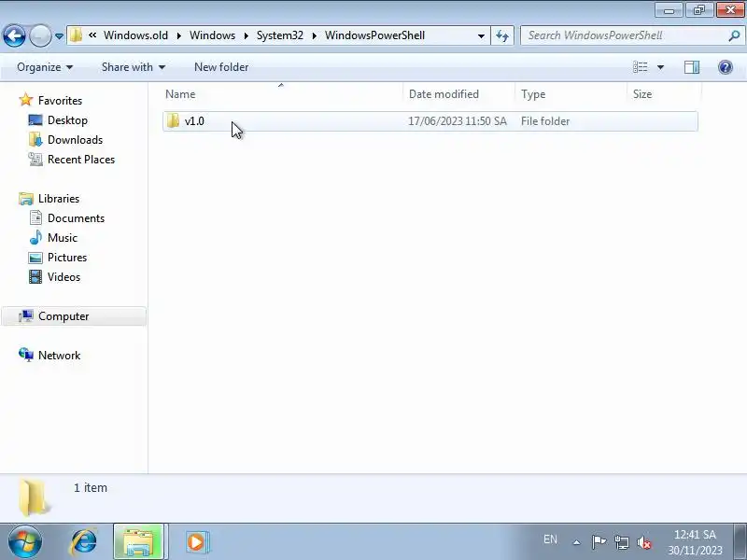747x560 pixels.
Task: Sort by Date modified column
Action: [459, 94]
